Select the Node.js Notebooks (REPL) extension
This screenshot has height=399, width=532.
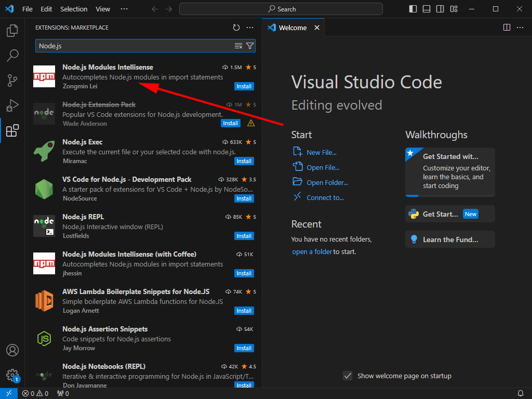coord(144,375)
